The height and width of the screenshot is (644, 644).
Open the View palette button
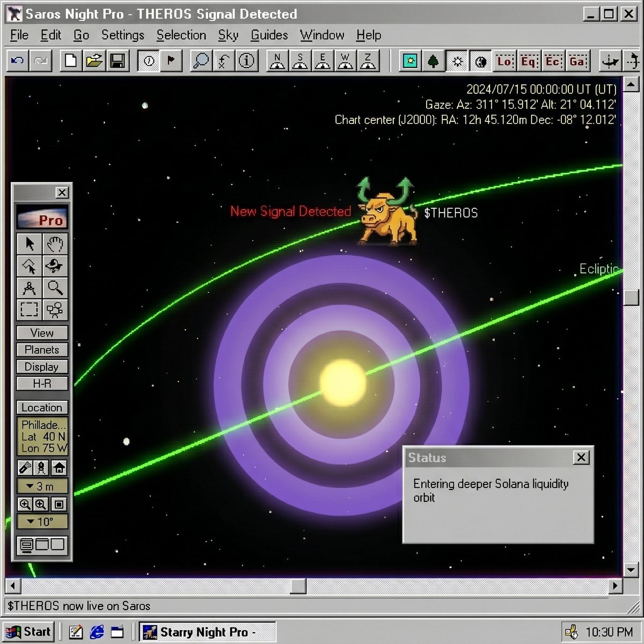point(42,333)
